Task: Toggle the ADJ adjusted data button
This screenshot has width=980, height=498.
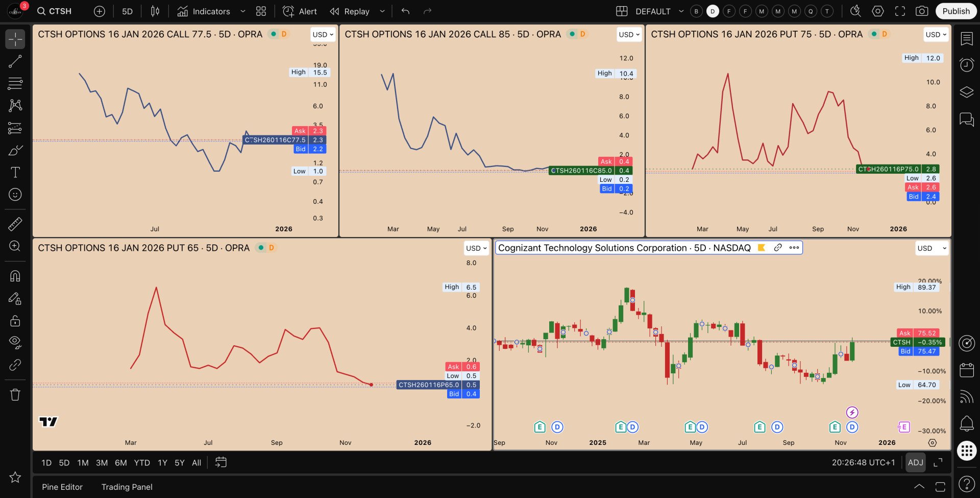Action: coord(915,463)
